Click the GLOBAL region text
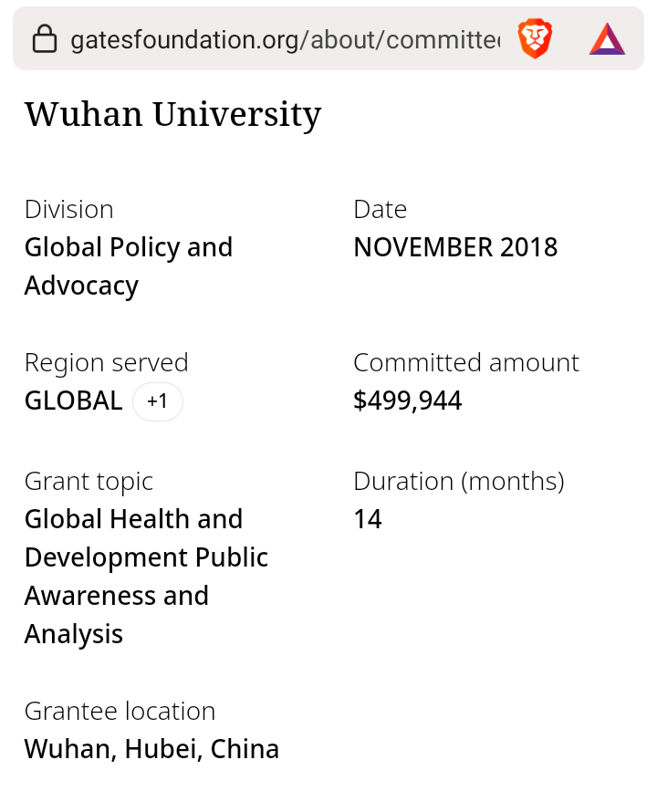657x812 pixels. (x=73, y=401)
